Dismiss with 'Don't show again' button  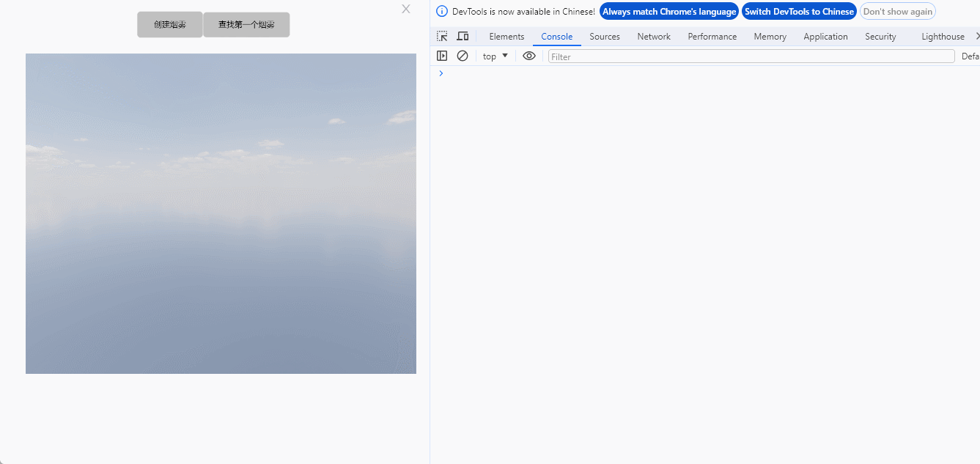click(x=897, y=12)
